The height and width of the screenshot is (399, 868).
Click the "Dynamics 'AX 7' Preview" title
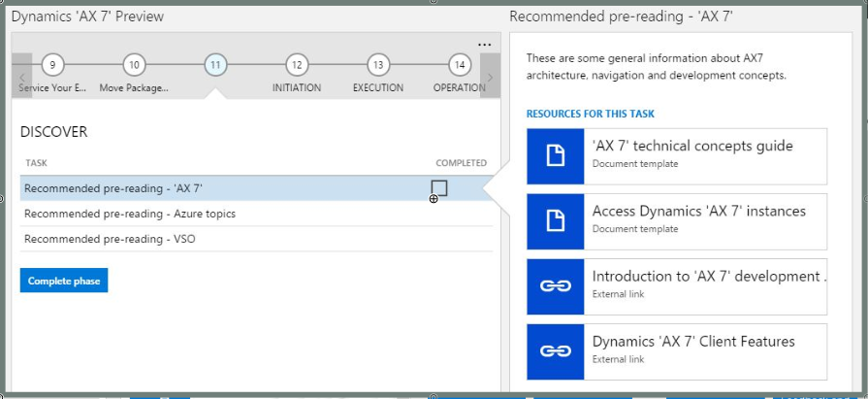click(x=87, y=17)
